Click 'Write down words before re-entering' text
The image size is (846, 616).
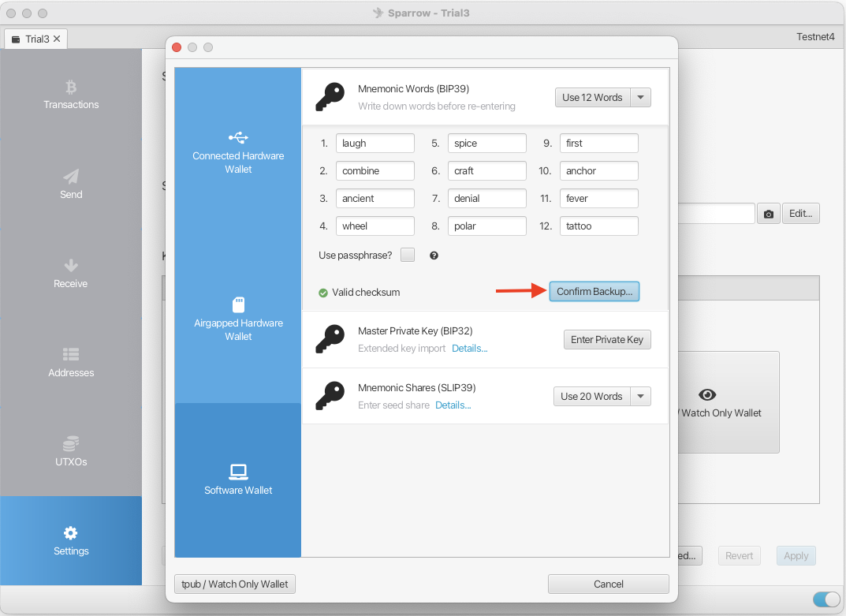437,106
